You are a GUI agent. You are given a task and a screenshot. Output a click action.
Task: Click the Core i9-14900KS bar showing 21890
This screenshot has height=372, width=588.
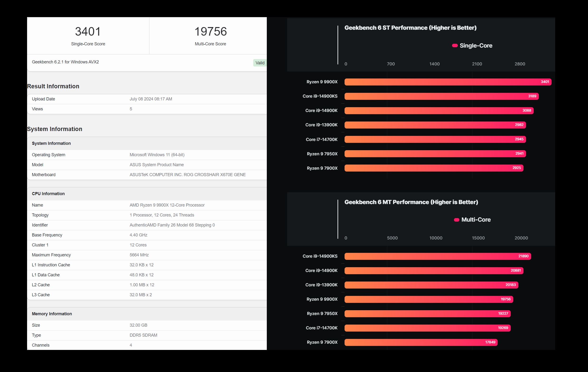coord(438,256)
